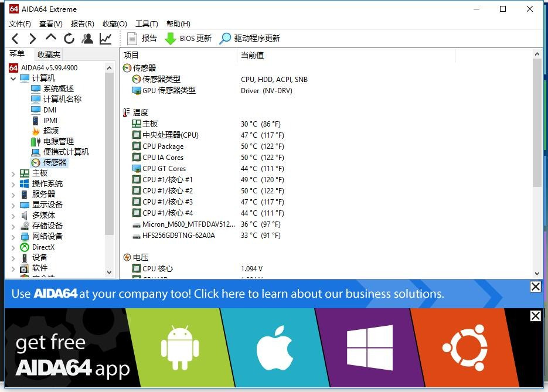Expand the 主板 tree node
The image size is (548, 392).
click(13, 173)
